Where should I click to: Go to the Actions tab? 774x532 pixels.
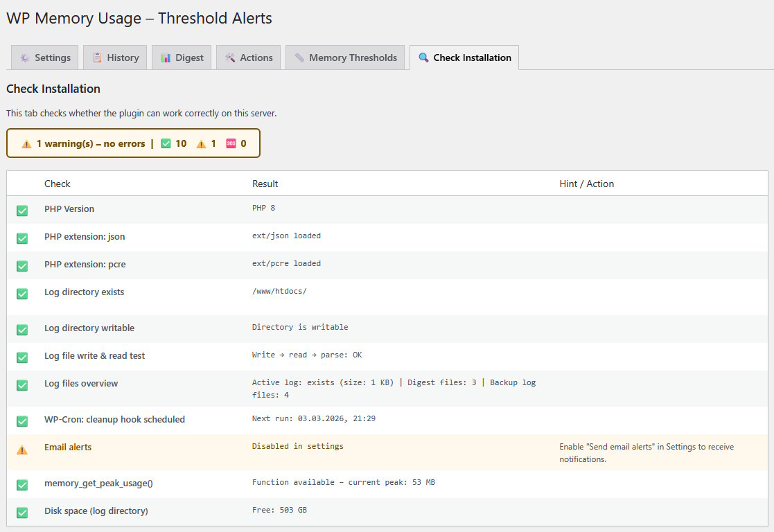(248, 57)
